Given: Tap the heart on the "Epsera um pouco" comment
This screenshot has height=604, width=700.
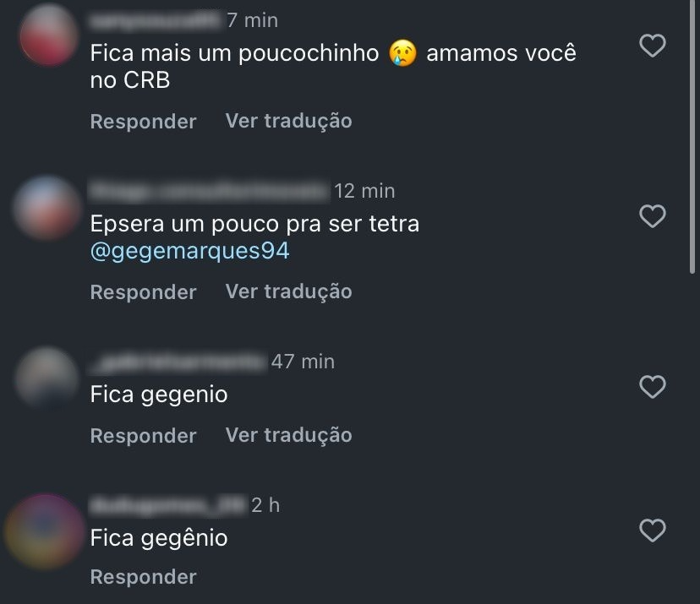Looking at the screenshot, I should coord(652,217).
